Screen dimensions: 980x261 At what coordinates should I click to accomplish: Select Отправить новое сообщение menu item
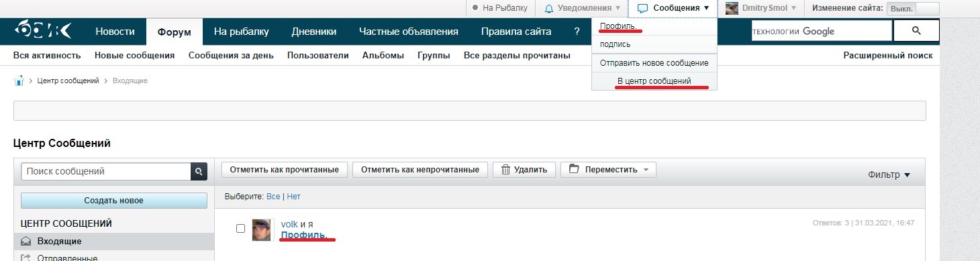coord(654,63)
